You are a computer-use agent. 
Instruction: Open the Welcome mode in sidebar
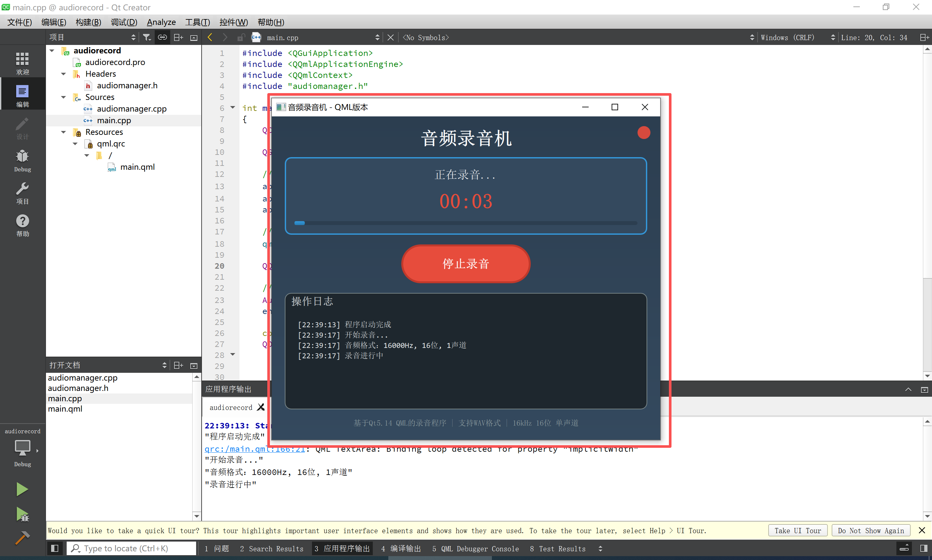[x=22, y=63]
